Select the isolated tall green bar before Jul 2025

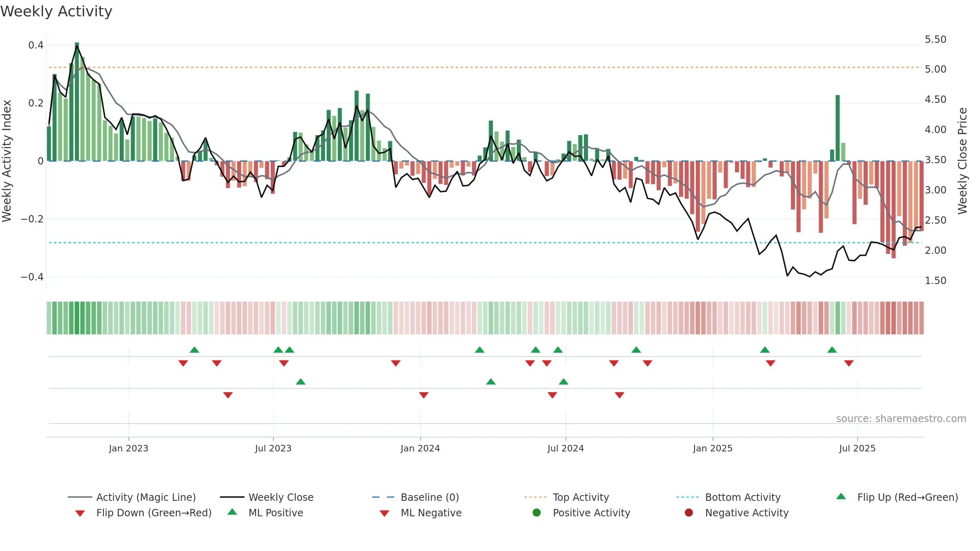837,128
